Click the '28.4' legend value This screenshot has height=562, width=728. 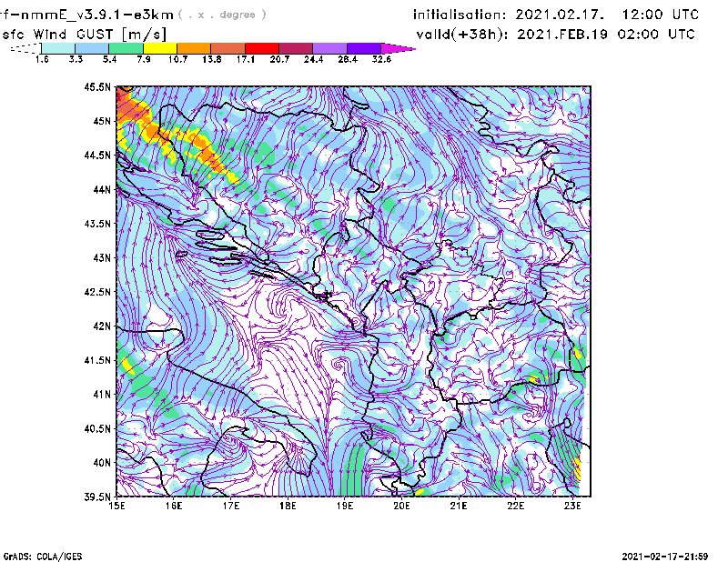pyautogui.click(x=348, y=59)
